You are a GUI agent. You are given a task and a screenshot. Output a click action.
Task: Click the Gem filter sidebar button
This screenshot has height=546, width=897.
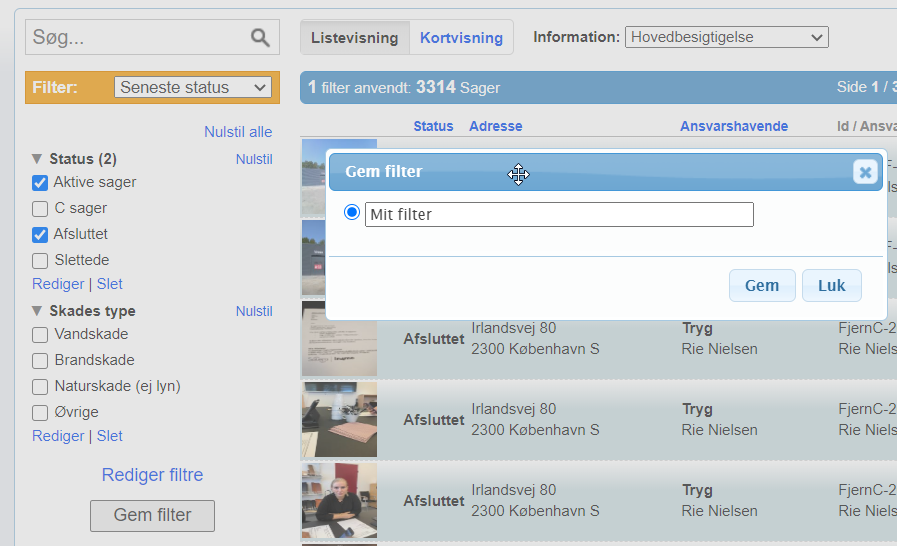click(152, 516)
